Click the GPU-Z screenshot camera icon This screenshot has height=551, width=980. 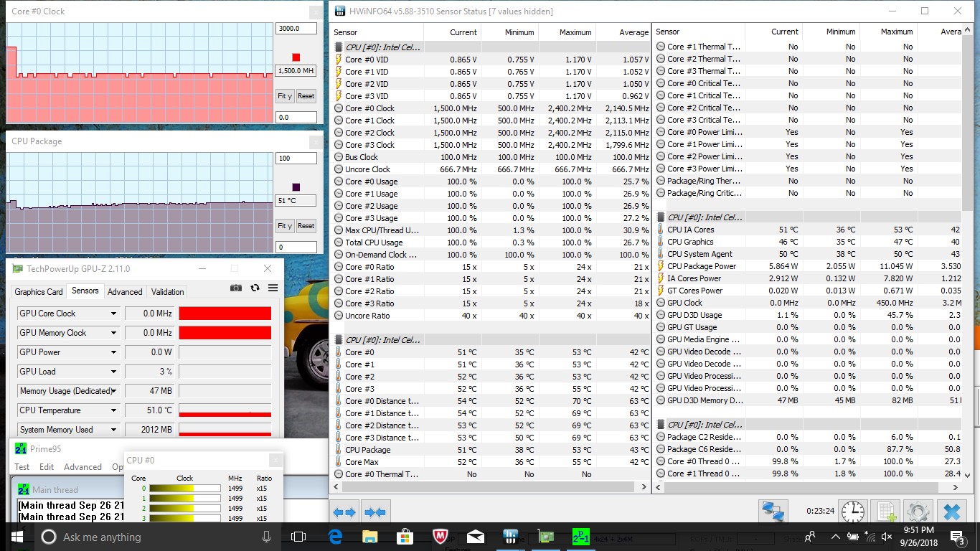[x=236, y=288]
